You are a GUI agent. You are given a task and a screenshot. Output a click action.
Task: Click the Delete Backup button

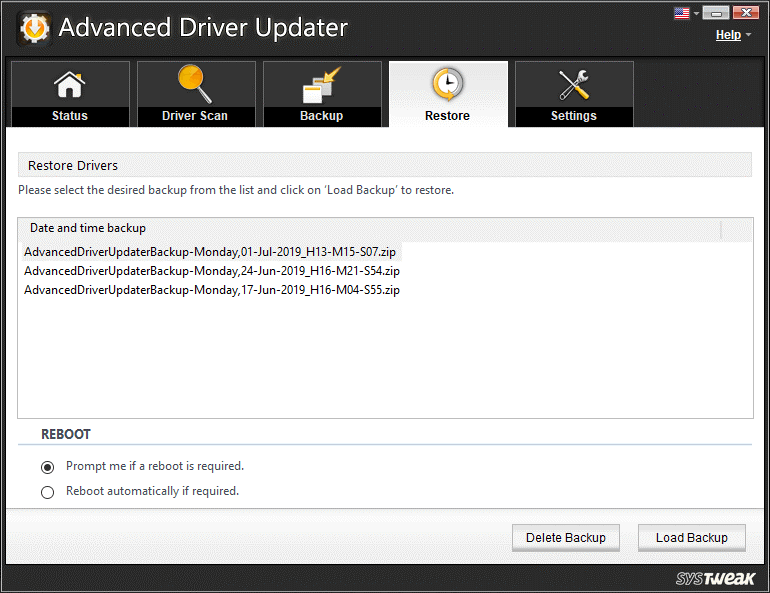566,538
